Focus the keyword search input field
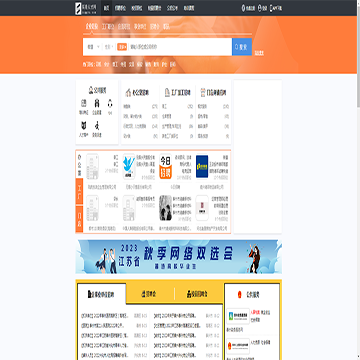 pyautogui.click(x=179, y=47)
